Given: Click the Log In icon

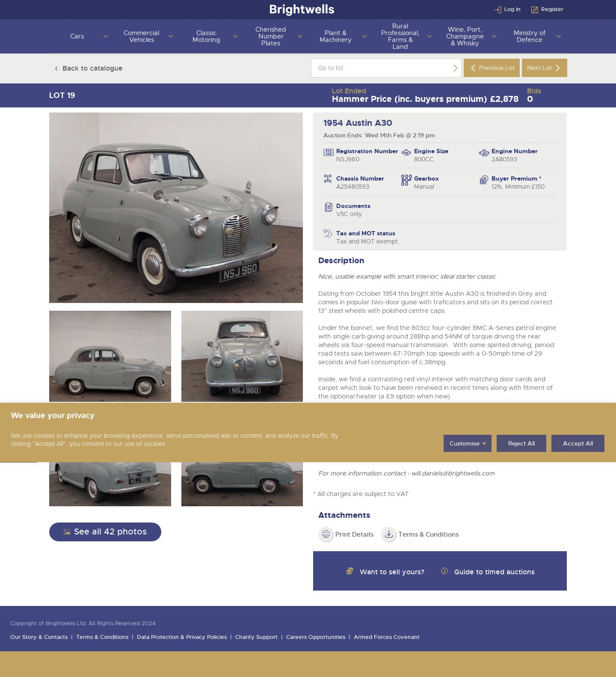Looking at the screenshot, I should tap(498, 9).
